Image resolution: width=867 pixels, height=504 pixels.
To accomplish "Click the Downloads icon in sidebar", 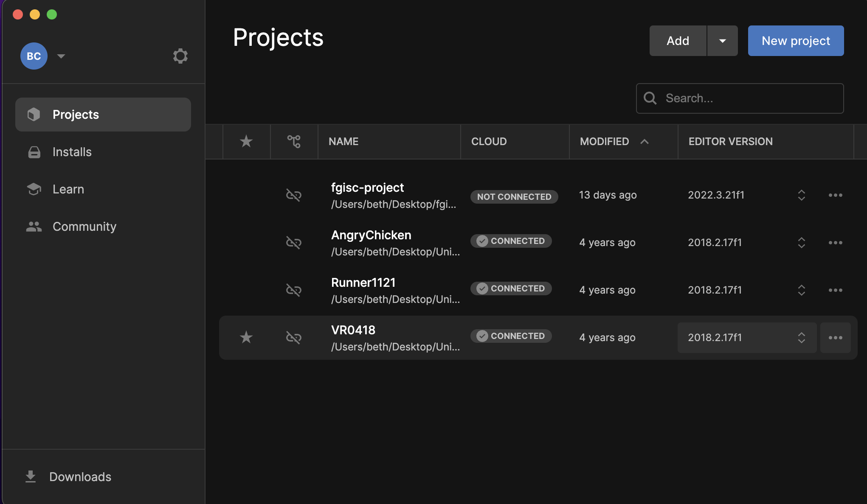I will (31, 477).
